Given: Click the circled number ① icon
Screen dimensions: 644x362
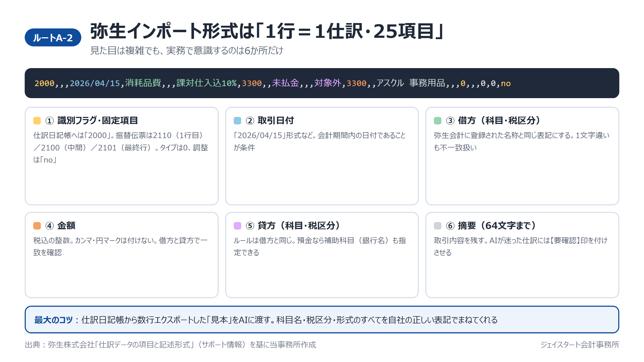Looking at the screenshot, I should [49, 121].
